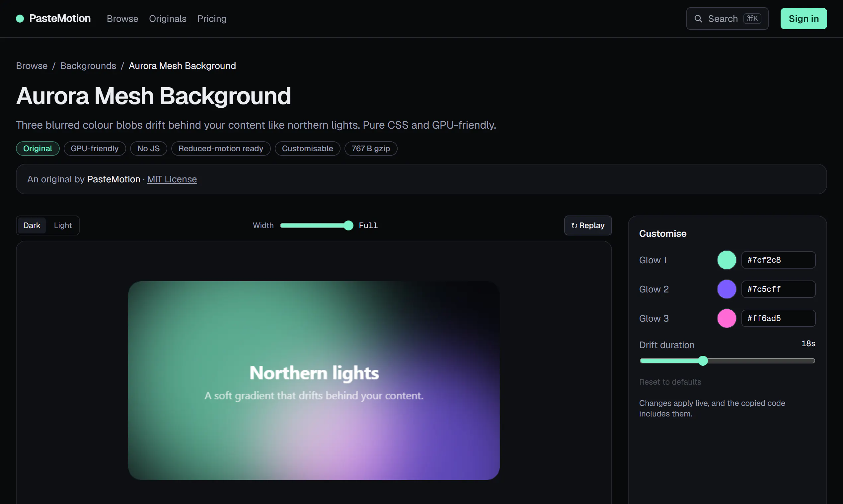Open the Browse nav item

click(x=122, y=19)
